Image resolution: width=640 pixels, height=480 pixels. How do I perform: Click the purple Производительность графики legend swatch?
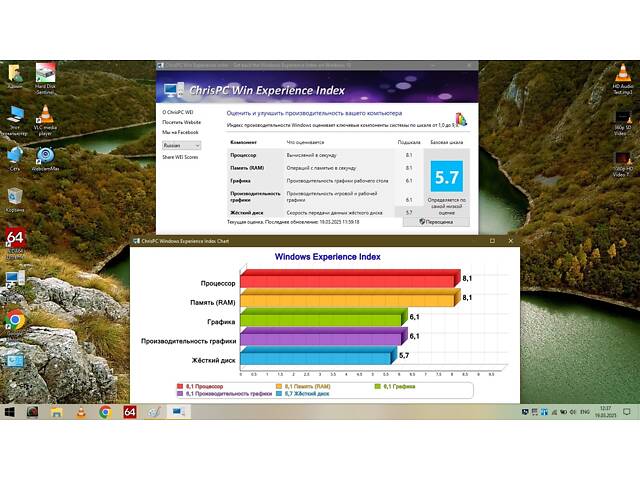click(x=180, y=393)
